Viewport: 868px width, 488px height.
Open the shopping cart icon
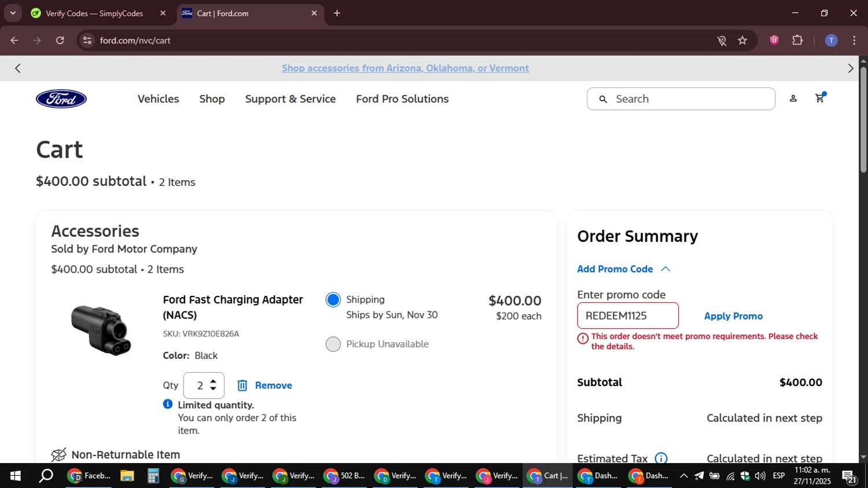click(x=820, y=98)
